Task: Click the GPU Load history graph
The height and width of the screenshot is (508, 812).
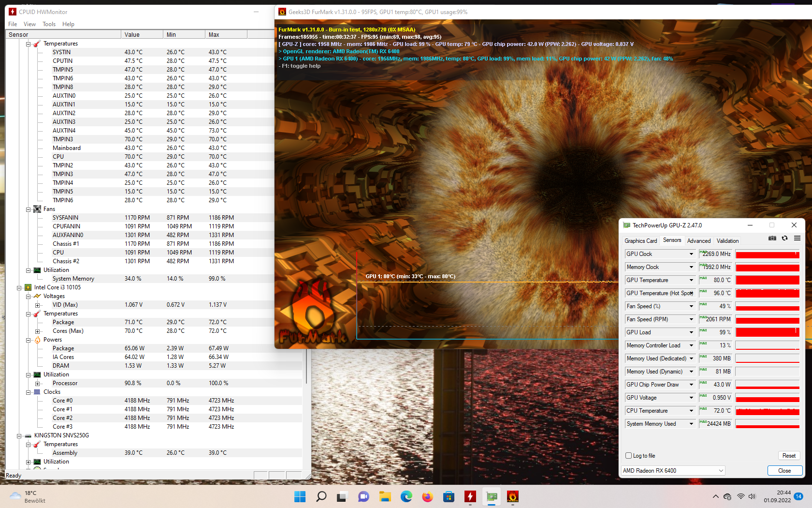Action: tap(767, 332)
